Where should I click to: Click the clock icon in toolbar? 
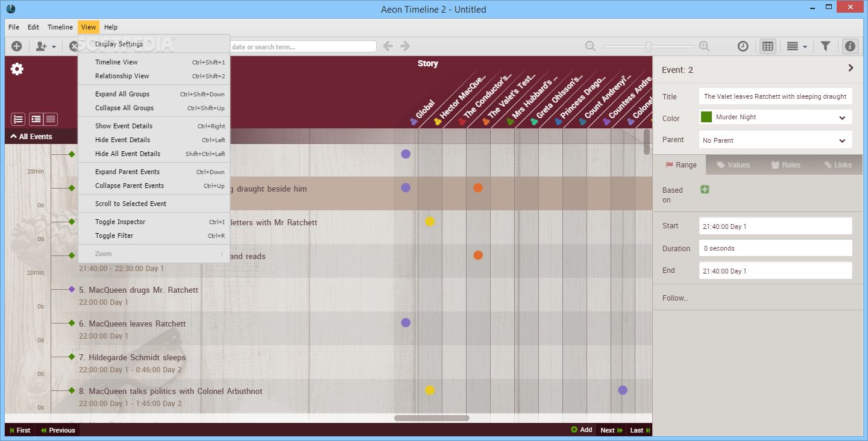coord(743,46)
